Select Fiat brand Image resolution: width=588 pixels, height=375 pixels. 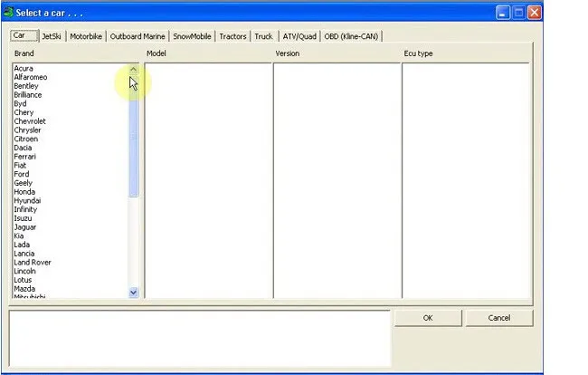[x=20, y=165]
